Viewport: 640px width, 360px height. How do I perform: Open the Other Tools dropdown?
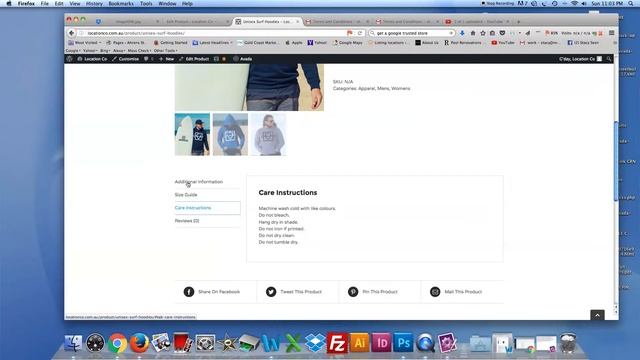click(165, 51)
